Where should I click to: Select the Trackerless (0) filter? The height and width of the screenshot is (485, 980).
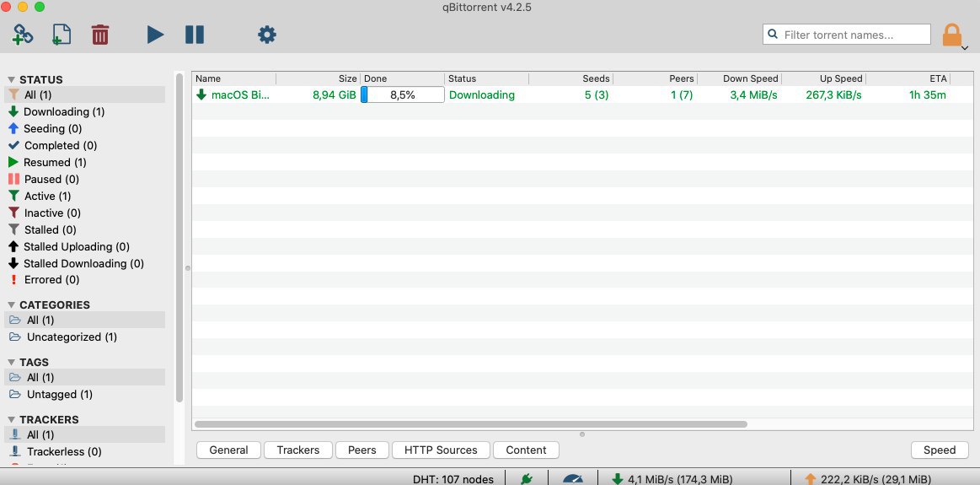click(x=84, y=452)
